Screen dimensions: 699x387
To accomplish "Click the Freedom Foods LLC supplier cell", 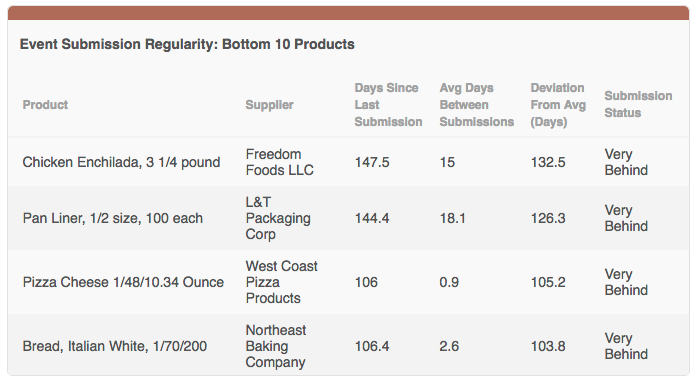I will (x=280, y=162).
